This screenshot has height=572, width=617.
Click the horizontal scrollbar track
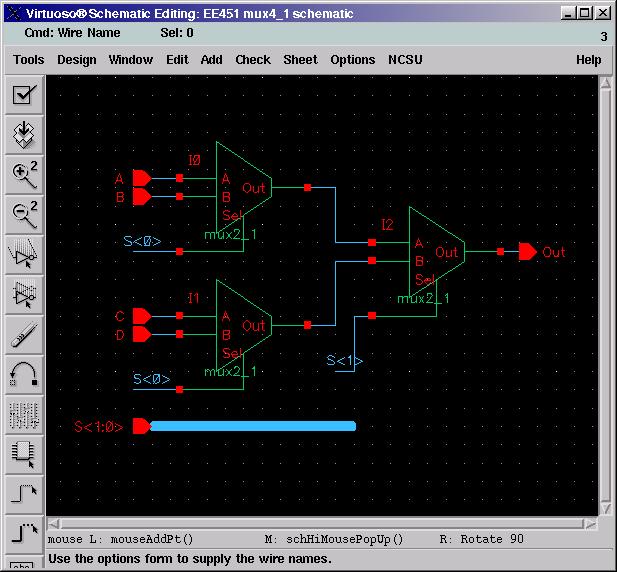[x=322, y=524]
